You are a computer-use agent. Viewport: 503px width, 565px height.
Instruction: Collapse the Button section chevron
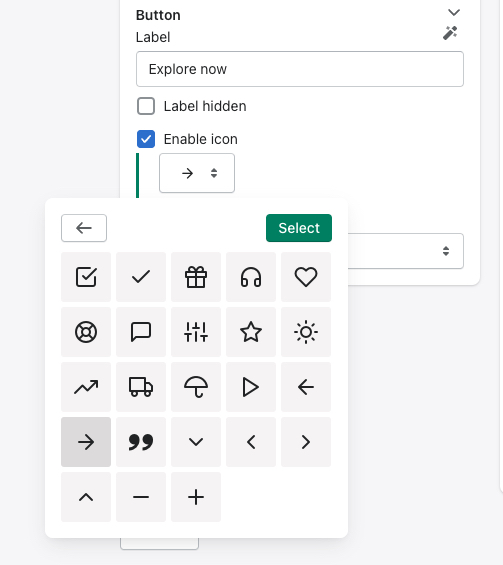(x=454, y=13)
